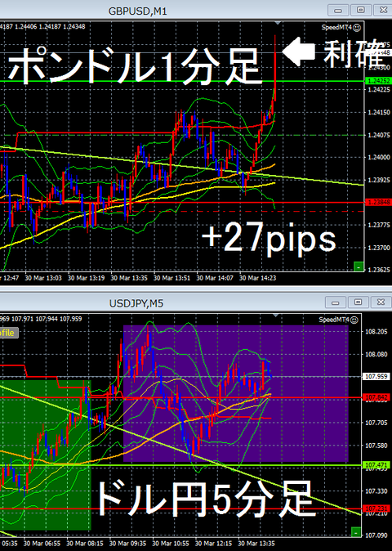Click the 107.580 price on USDJPY scale
This screenshot has width=392, height=551.
[376, 446]
